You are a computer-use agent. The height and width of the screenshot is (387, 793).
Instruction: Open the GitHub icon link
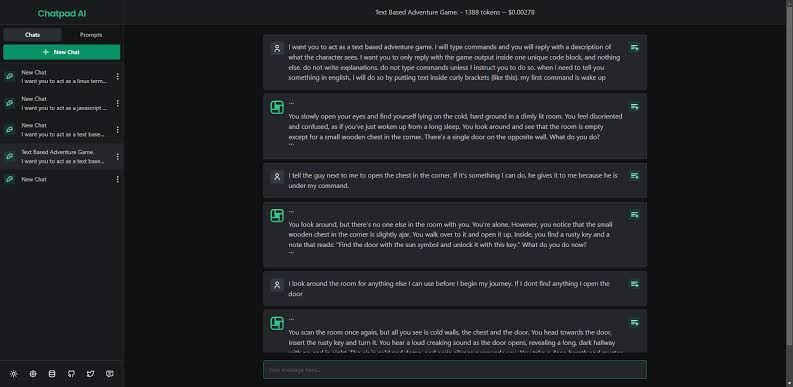(71, 374)
